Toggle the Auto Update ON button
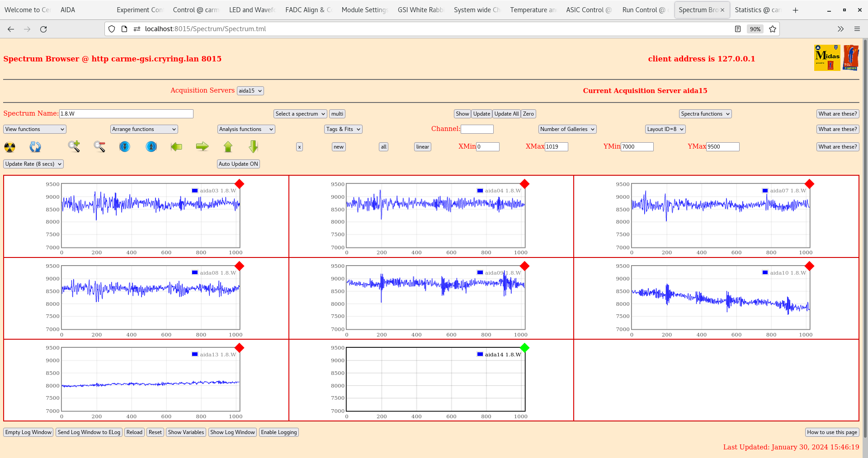The height and width of the screenshot is (458, 868). 238,164
